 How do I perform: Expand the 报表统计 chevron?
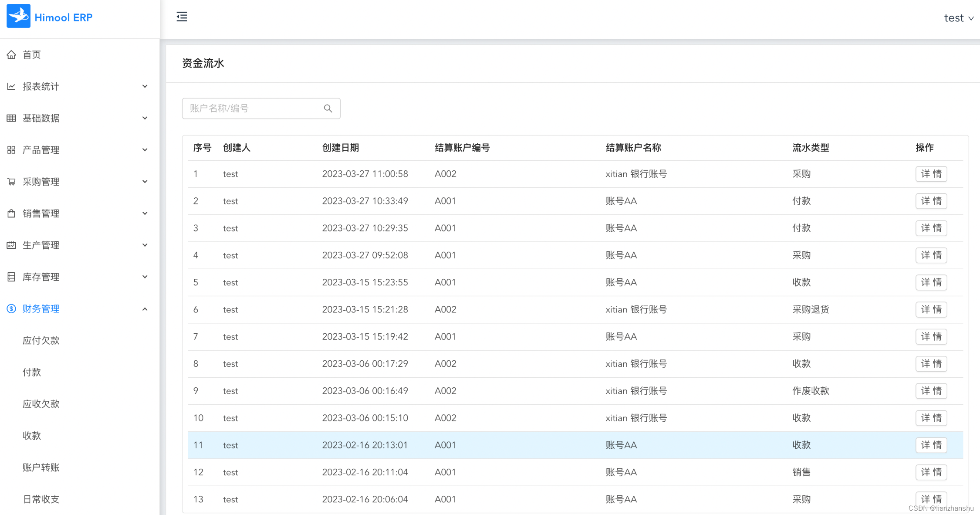point(145,86)
